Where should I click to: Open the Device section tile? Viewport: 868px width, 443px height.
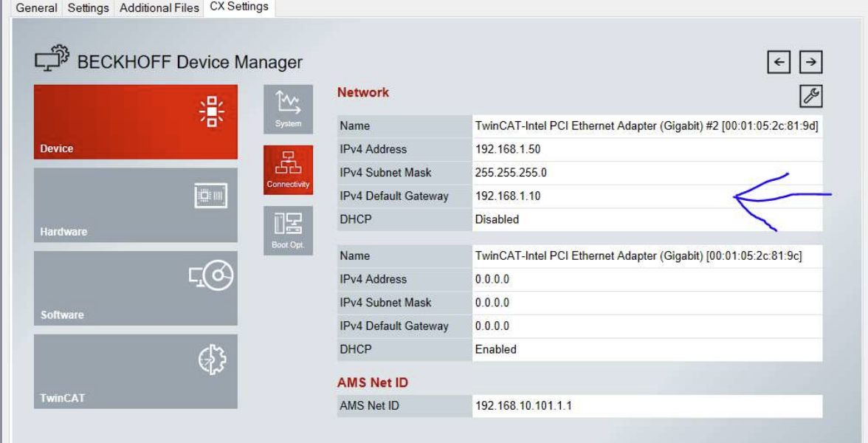point(136,122)
